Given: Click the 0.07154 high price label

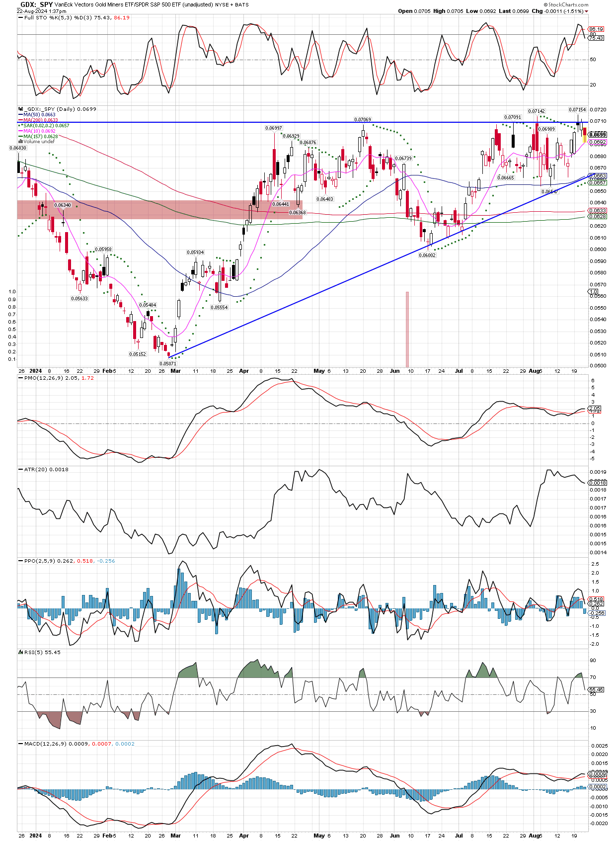Looking at the screenshot, I should pos(577,109).
